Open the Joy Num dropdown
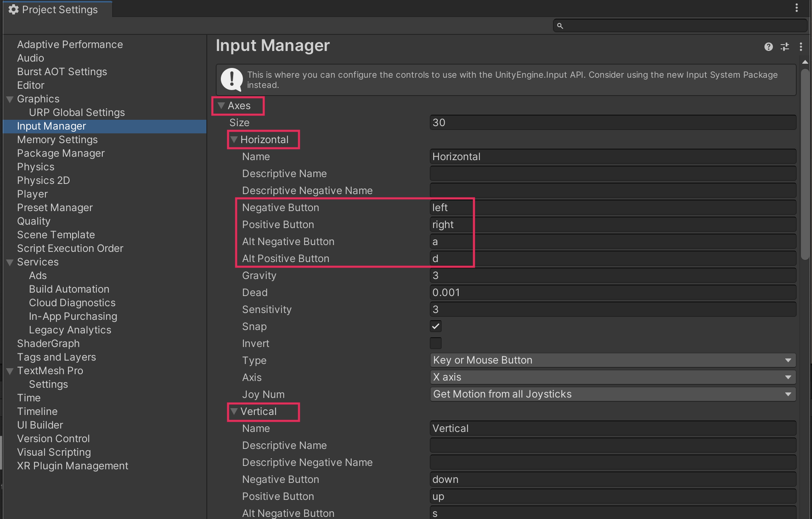 point(612,394)
